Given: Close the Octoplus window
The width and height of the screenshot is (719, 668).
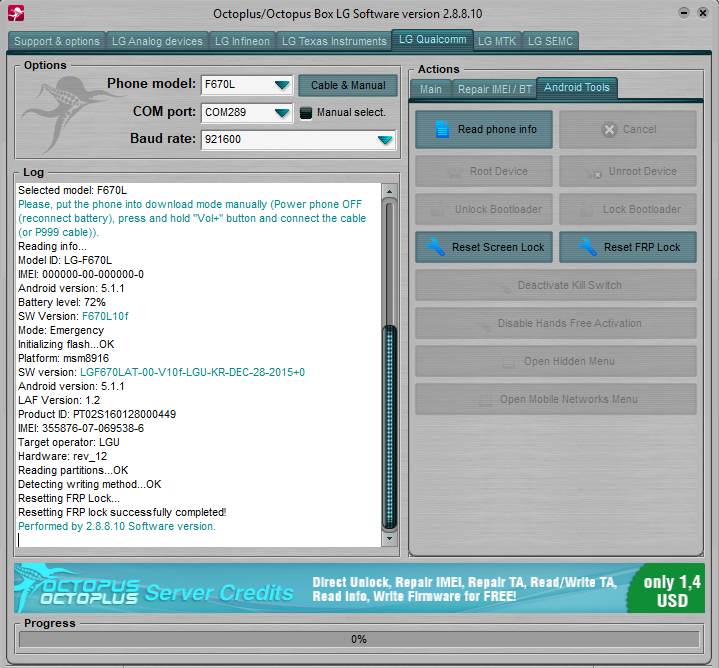Looking at the screenshot, I should [x=702, y=13].
